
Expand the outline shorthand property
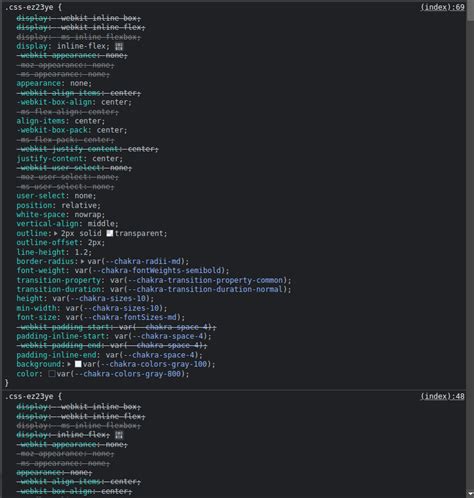56,233
